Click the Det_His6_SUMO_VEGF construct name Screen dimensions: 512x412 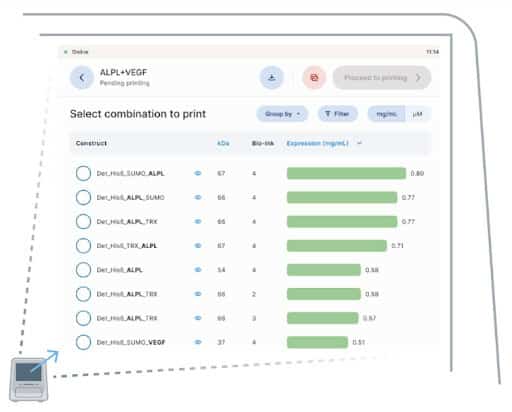pyautogui.click(x=131, y=342)
